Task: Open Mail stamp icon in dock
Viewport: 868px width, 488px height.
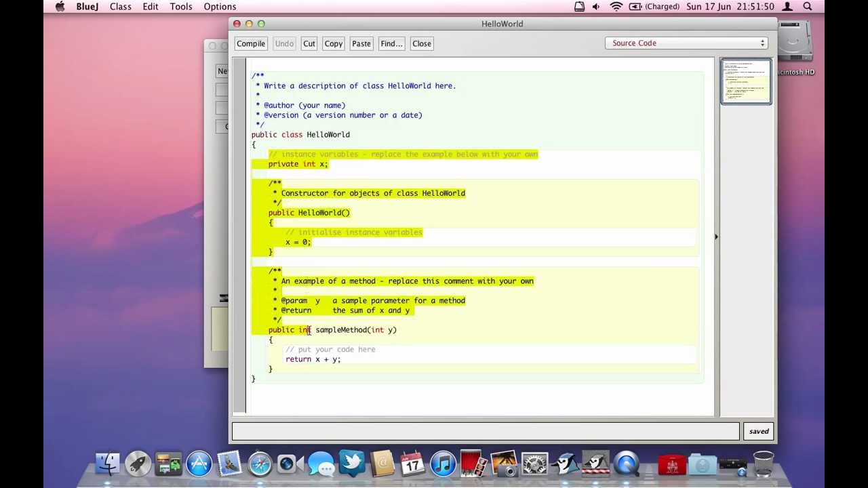Action: pos(230,464)
